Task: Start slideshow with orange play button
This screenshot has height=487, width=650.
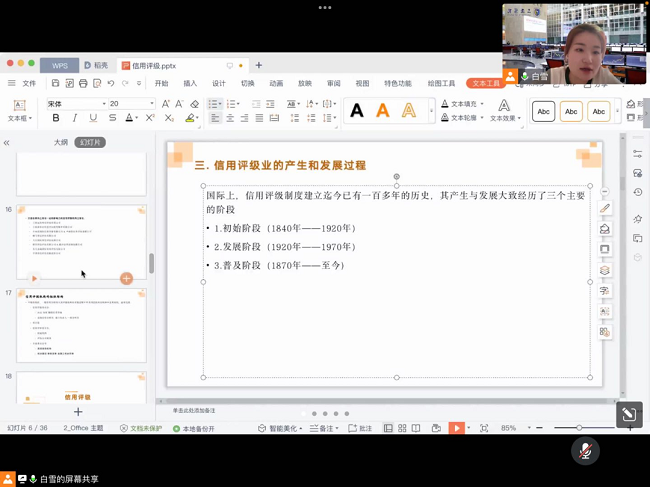Action: pos(456,428)
